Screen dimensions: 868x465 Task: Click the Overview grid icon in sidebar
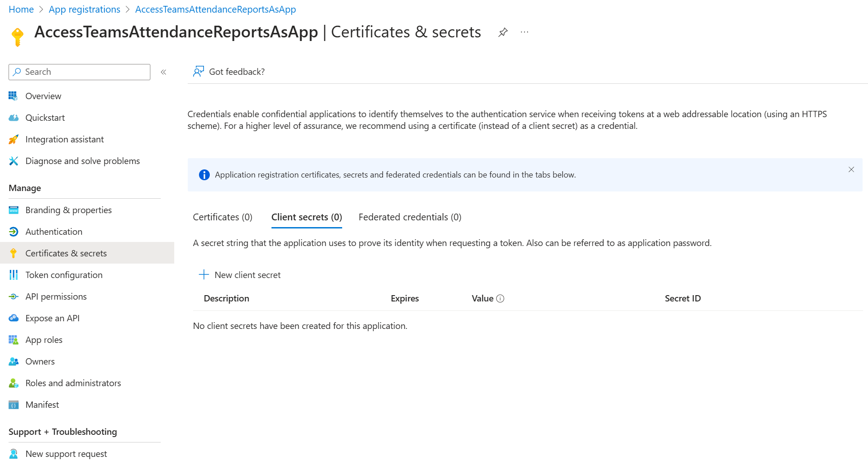click(14, 96)
